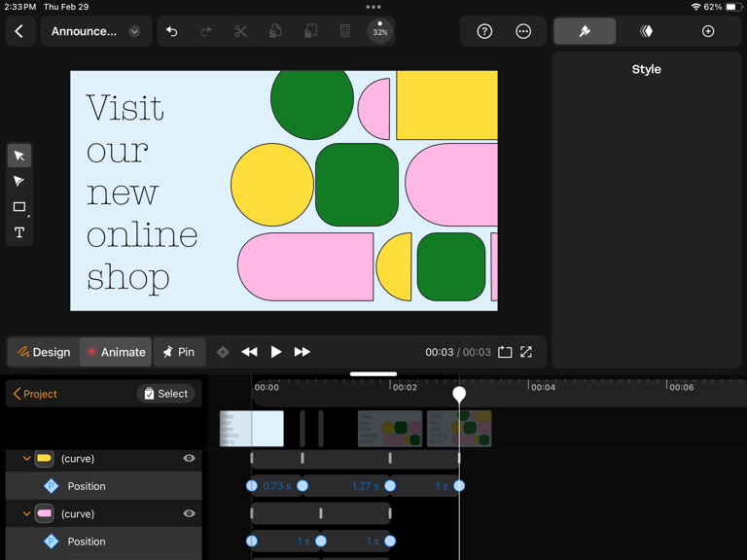
Task: Select the Direct Selection node tool
Action: [x=19, y=181]
